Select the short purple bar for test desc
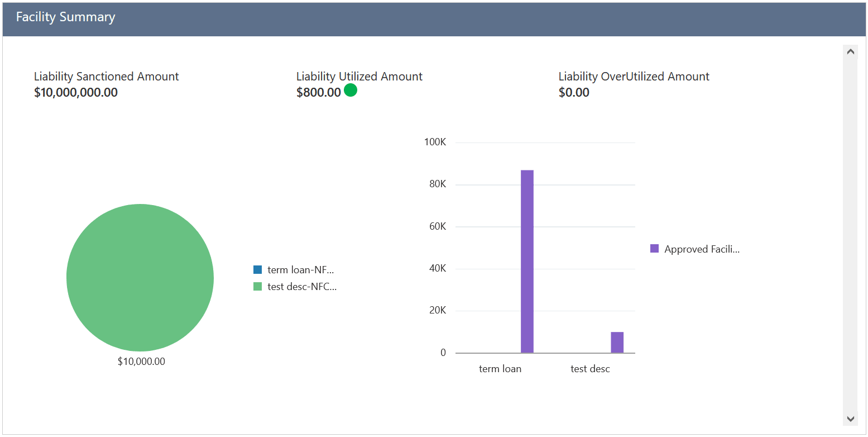Viewport: 868px width, 437px height. pos(616,342)
